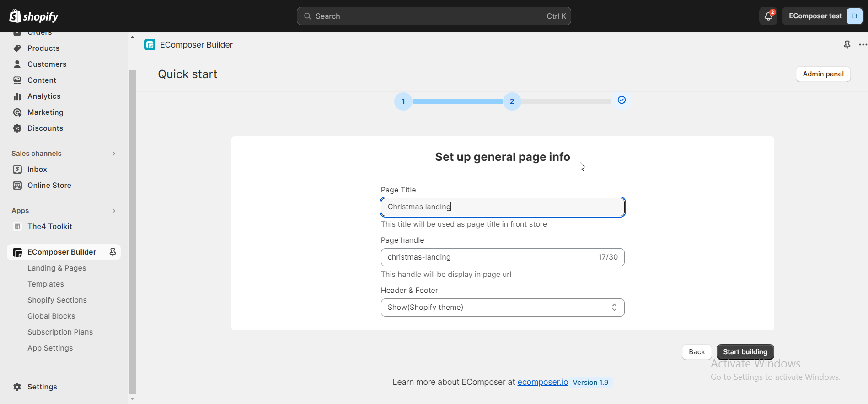Focus the top Search bar
The height and width of the screenshot is (404, 868).
(x=434, y=16)
